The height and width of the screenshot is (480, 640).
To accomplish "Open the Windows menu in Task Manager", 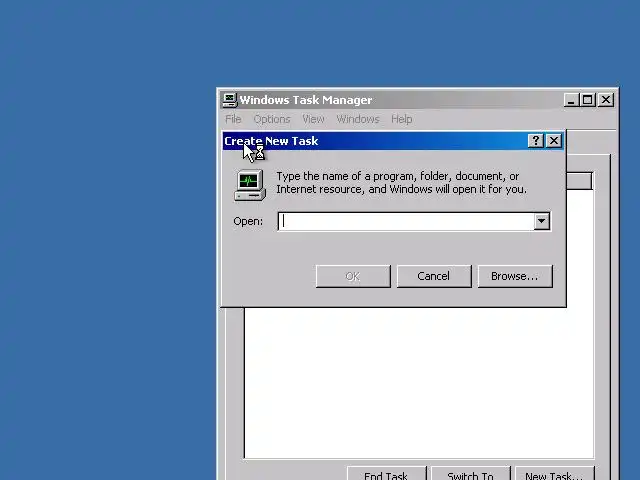I will tap(358, 119).
